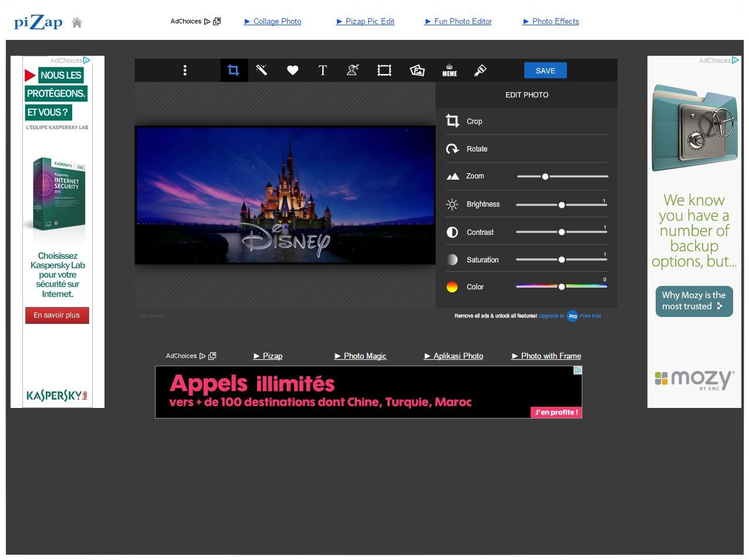Click the piZap home icon
This screenshot has width=749, height=560.
(x=77, y=23)
